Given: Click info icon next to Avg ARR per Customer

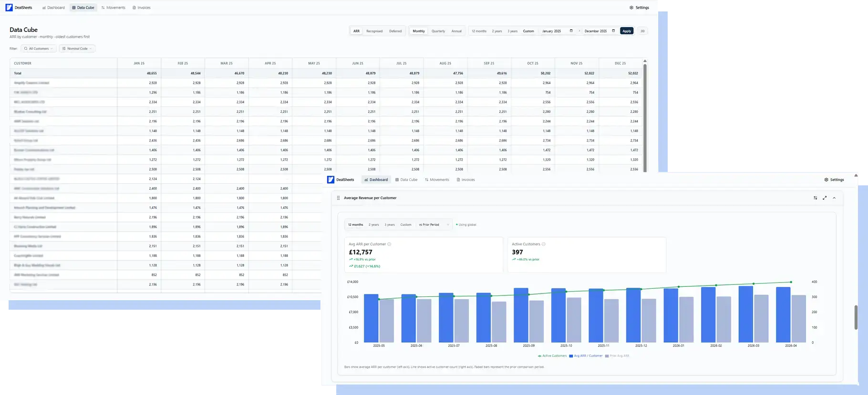Looking at the screenshot, I should 389,244.
